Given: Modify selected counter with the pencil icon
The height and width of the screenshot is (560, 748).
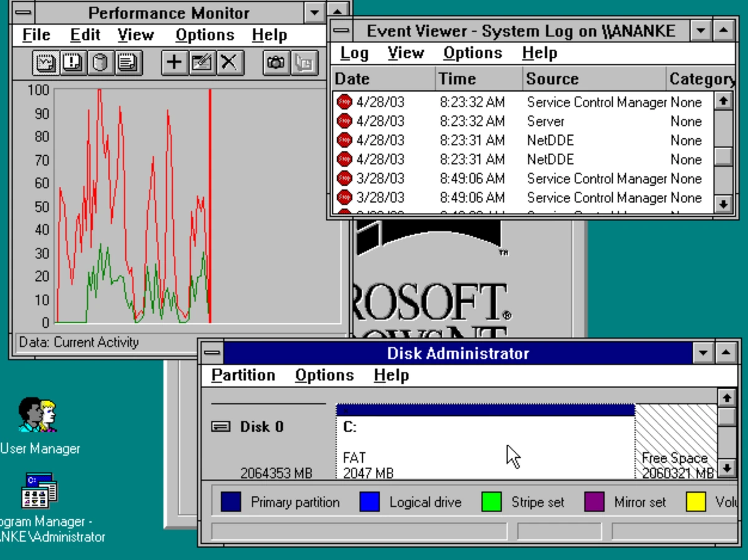Looking at the screenshot, I should 201,62.
